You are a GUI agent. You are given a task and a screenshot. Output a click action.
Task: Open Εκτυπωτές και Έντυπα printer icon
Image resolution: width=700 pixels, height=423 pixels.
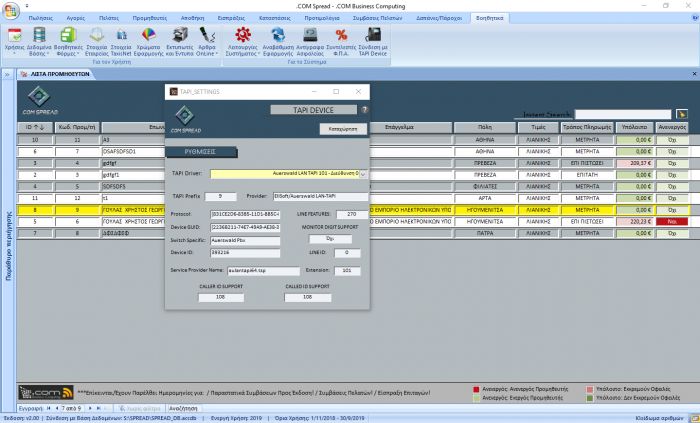click(x=180, y=35)
